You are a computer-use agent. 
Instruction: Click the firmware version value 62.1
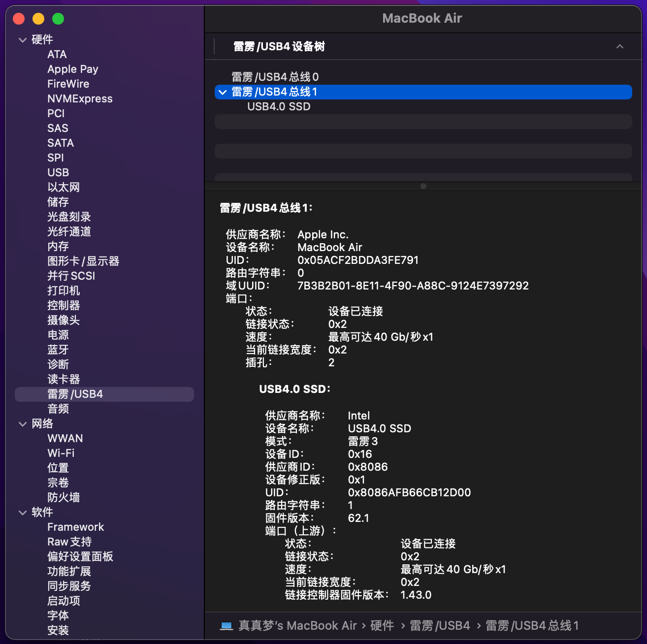coord(358,518)
